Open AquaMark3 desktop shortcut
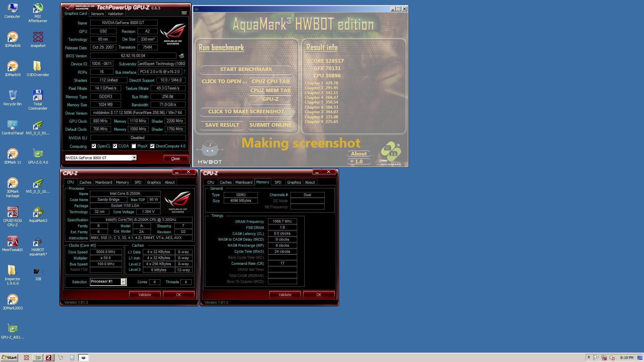 [x=38, y=215]
